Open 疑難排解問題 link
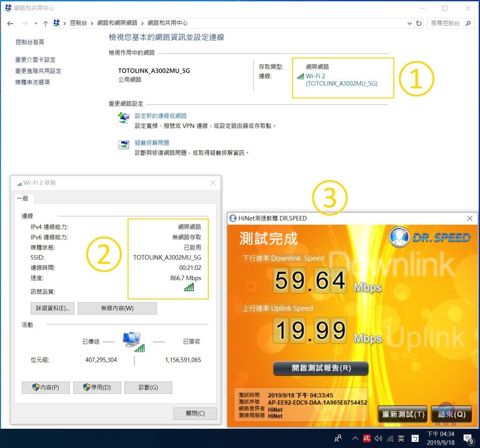 click(x=152, y=142)
